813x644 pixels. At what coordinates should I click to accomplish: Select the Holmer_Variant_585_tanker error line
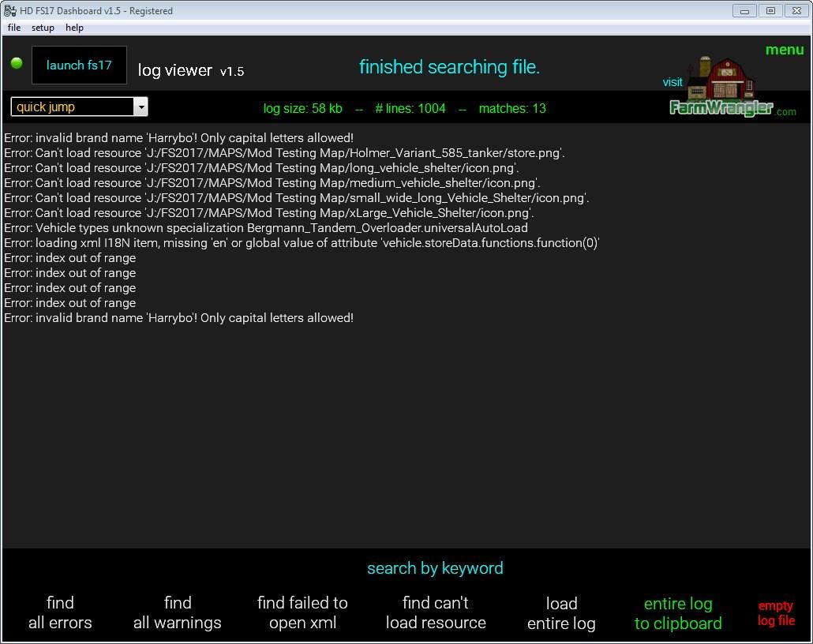[284, 153]
